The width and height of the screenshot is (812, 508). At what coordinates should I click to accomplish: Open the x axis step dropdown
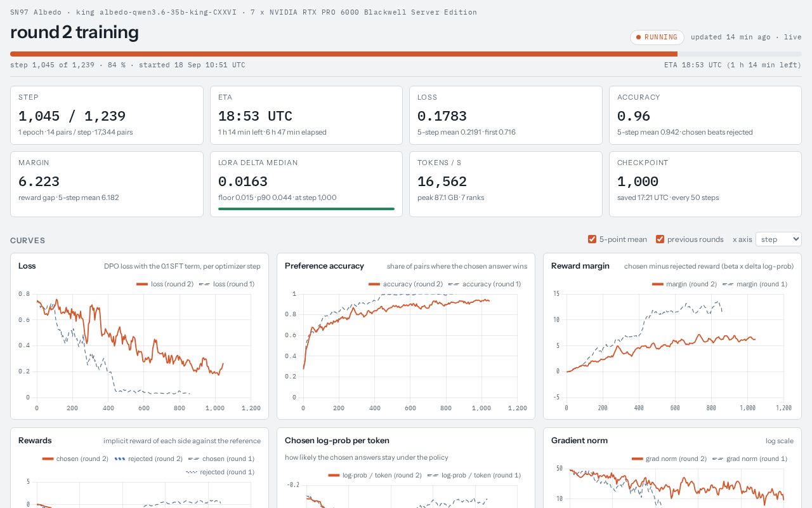778,239
